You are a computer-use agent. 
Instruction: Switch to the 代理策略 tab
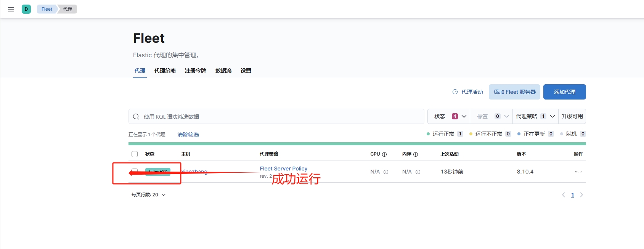pyautogui.click(x=165, y=71)
